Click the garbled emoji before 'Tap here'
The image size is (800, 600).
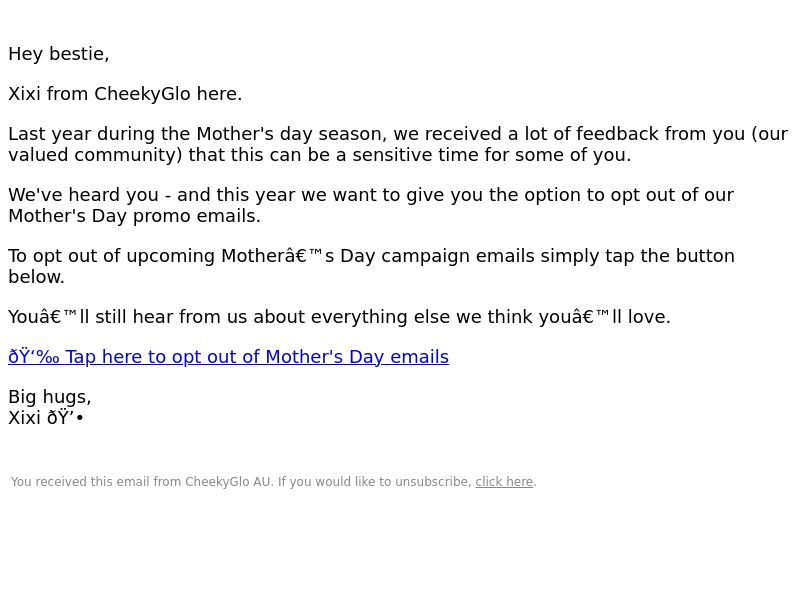point(34,357)
